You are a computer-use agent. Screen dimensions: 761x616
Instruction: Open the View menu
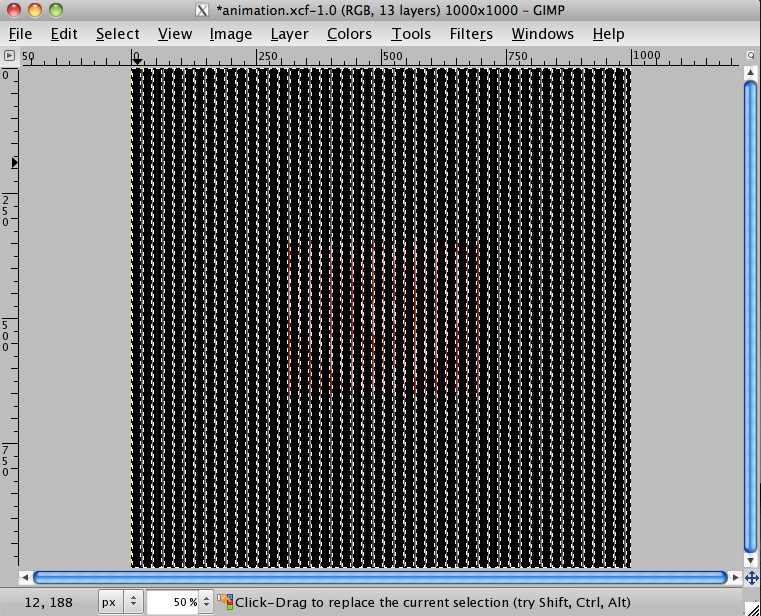click(175, 34)
